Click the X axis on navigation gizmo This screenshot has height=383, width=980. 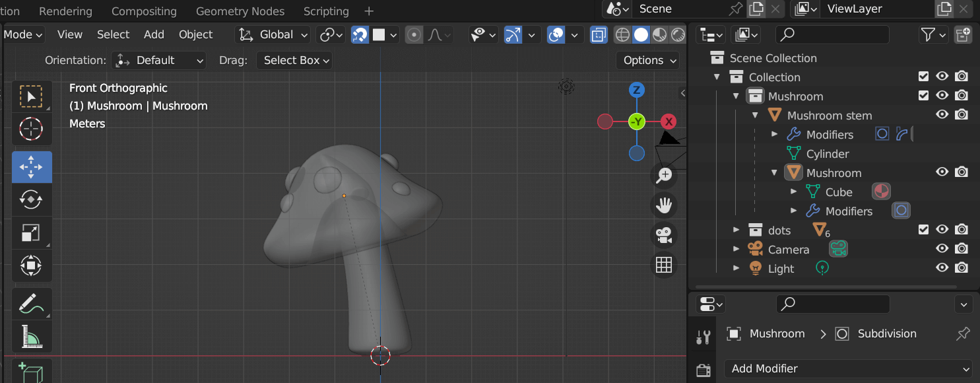coord(669,122)
